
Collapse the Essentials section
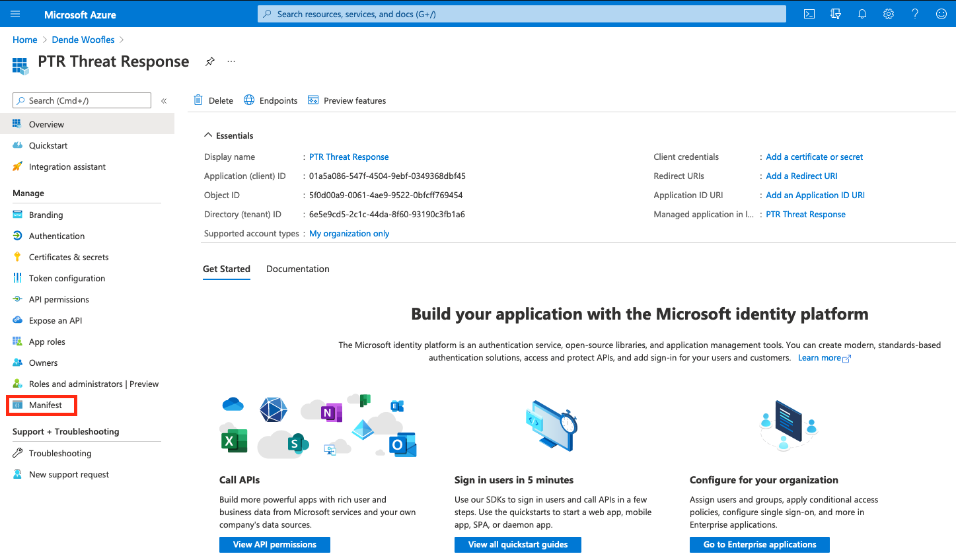pos(208,135)
